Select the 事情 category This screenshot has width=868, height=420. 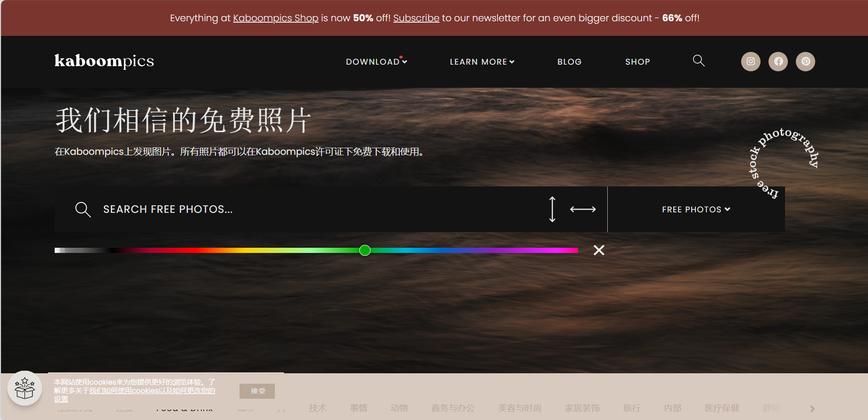tap(358, 408)
